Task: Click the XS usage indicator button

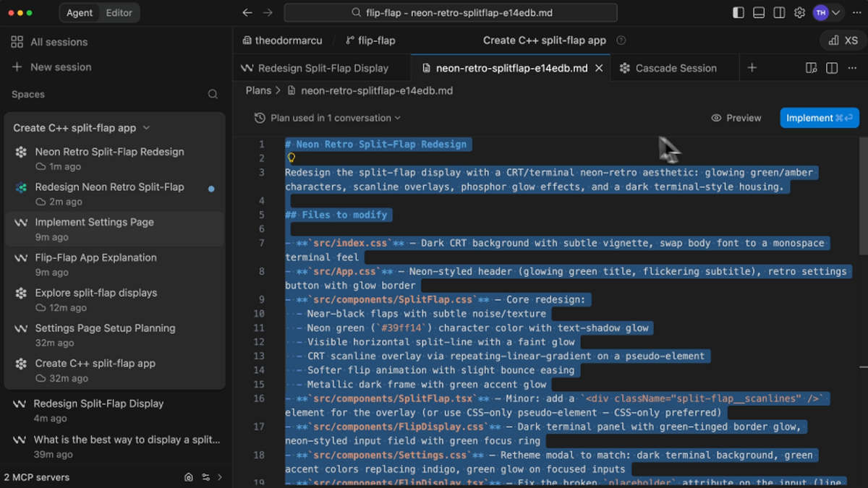Action: (844, 40)
